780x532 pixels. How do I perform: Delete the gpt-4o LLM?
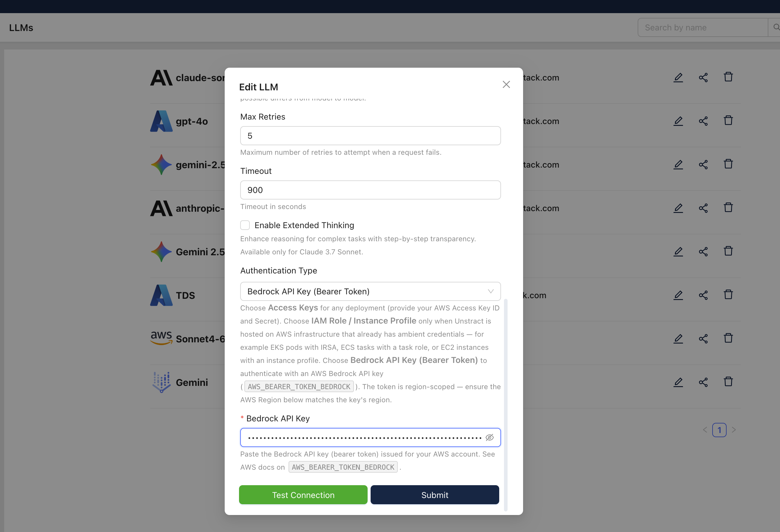(x=728, y=121)
